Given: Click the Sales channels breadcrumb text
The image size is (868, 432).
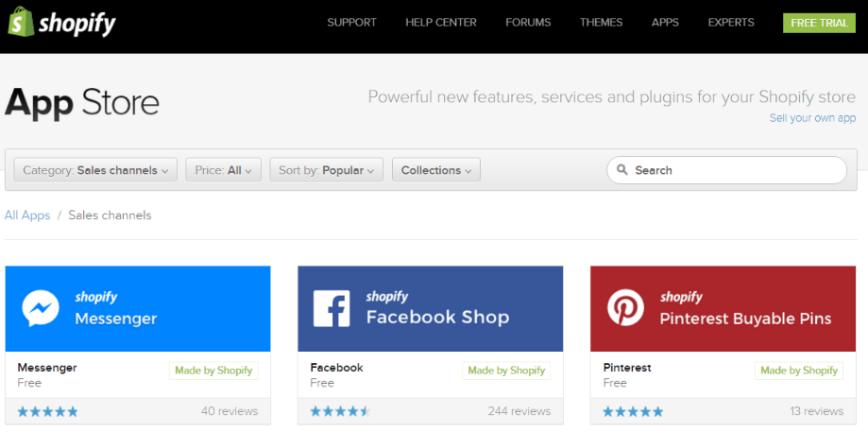Looking at the screenshot, I should pos(110,216).
